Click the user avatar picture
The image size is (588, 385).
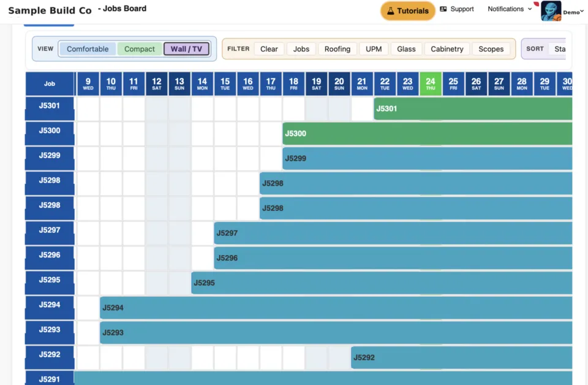point(551,11)
